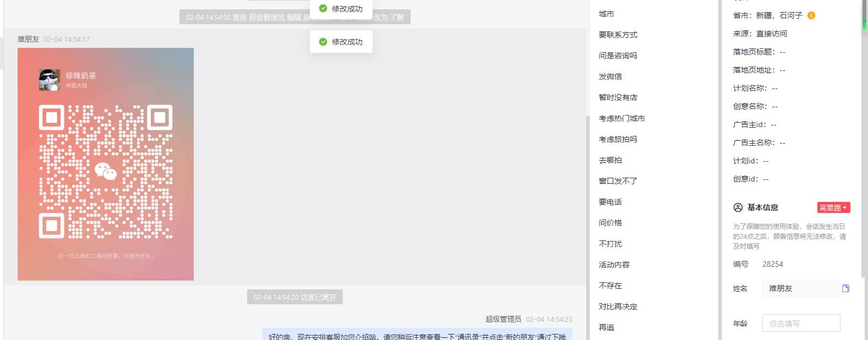Click the 落地页地址 row
868x340 pixels.
[x=760, y=70]
